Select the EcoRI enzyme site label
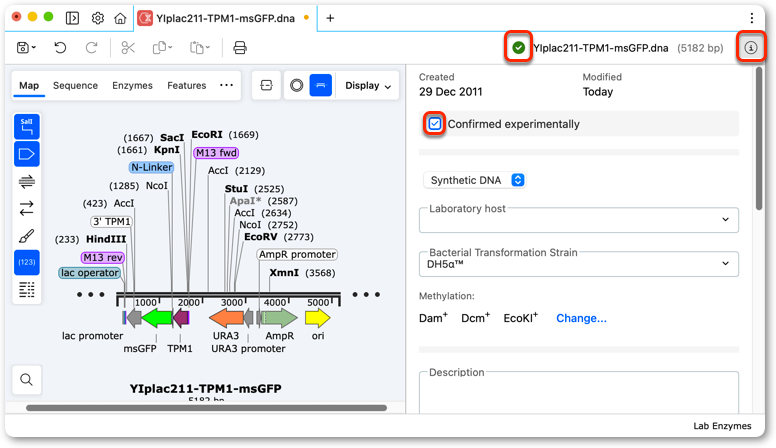The height and width of the screenshot is (448, 776). tap(207, 135)
